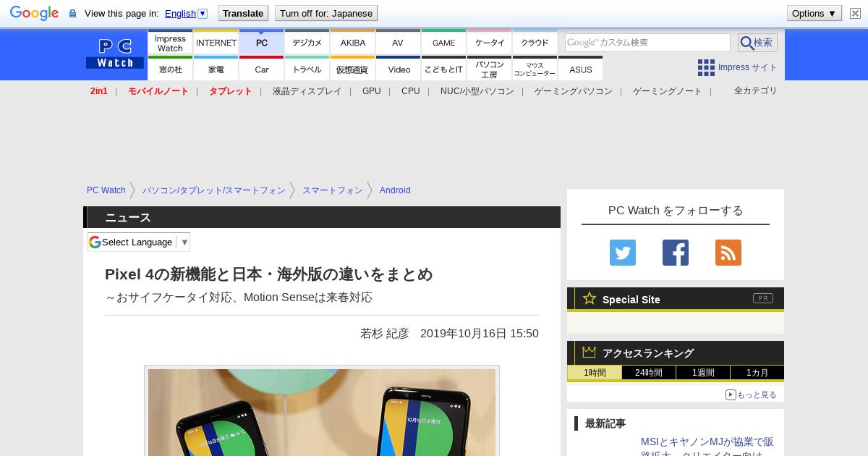This screenshot has height=456, width=868.
Task: Open the ゲーミングパソコン category link
Action: tap(574, 91)
